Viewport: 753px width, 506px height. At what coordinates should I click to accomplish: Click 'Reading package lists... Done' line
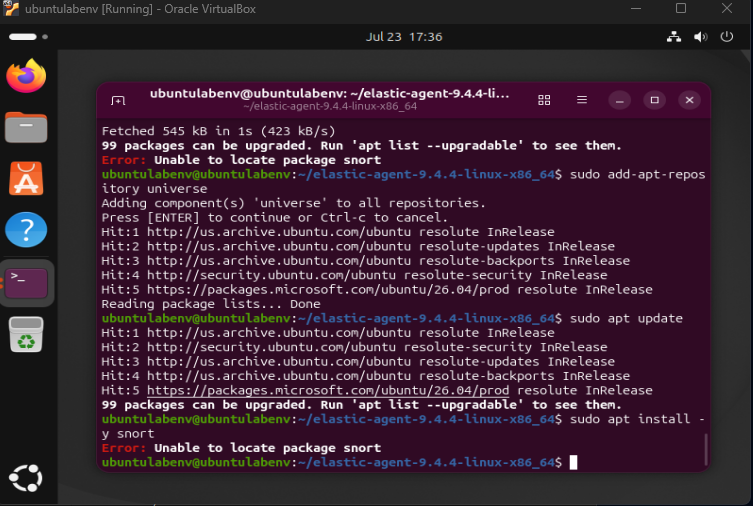(x=211, y=304)
